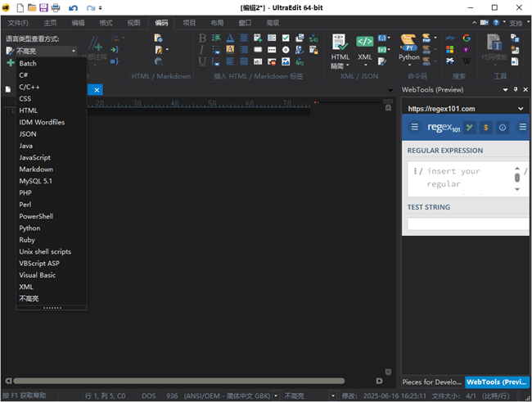Pin the WebTools panel
This screenshot has width=532, height=402.
click(x=514, y=89)
